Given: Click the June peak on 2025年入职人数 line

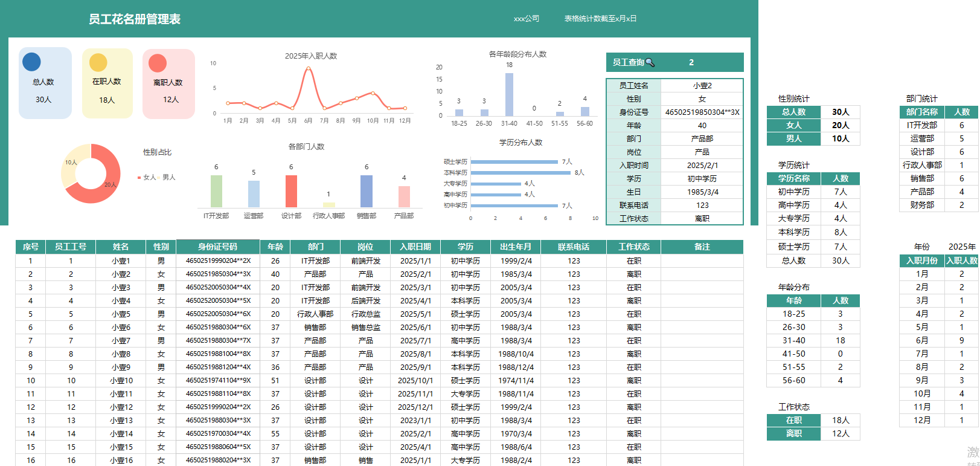Looking at the screenshot, I should coord(309,68).
